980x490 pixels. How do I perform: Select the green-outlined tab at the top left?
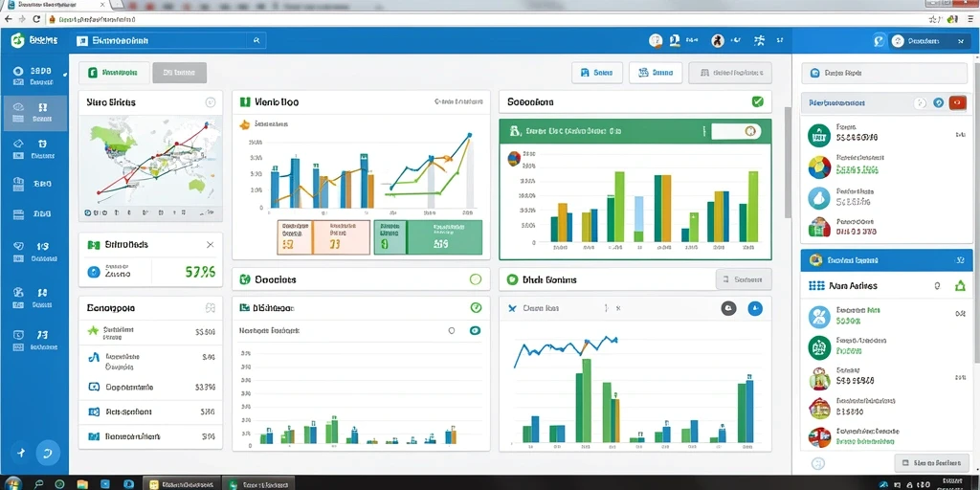[x=114, y=73]
